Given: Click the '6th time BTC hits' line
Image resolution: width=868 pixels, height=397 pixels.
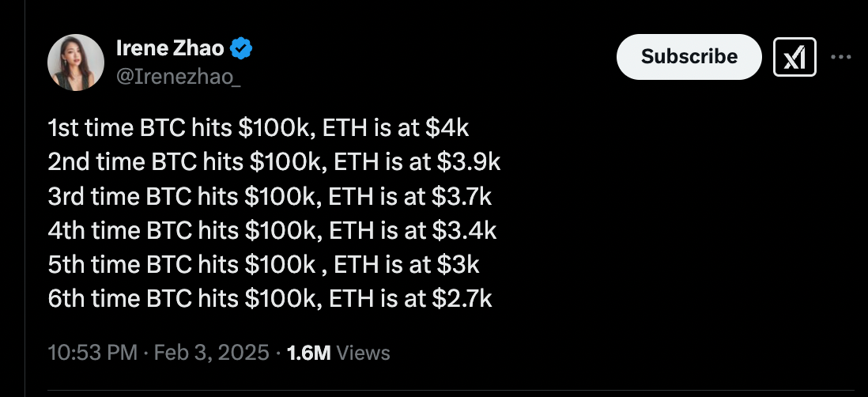Looking at the screenshot, I should 270,298.
